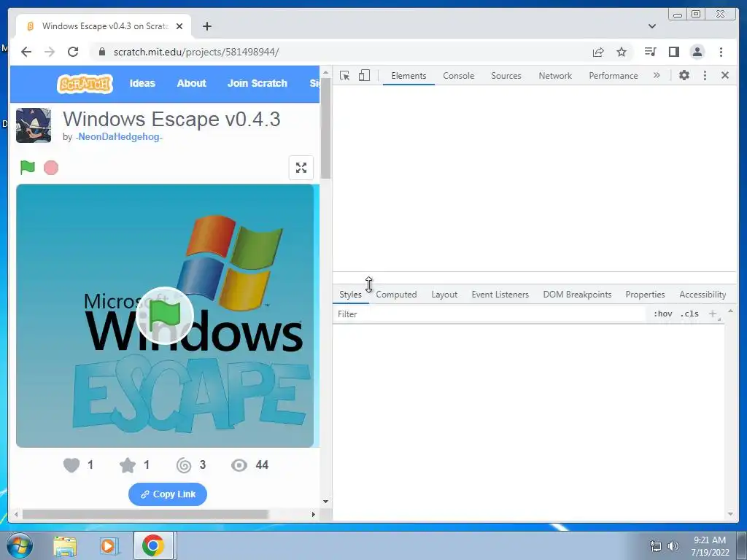Open the Network tab
747x560 pixels.
click(x=555, y=76)
